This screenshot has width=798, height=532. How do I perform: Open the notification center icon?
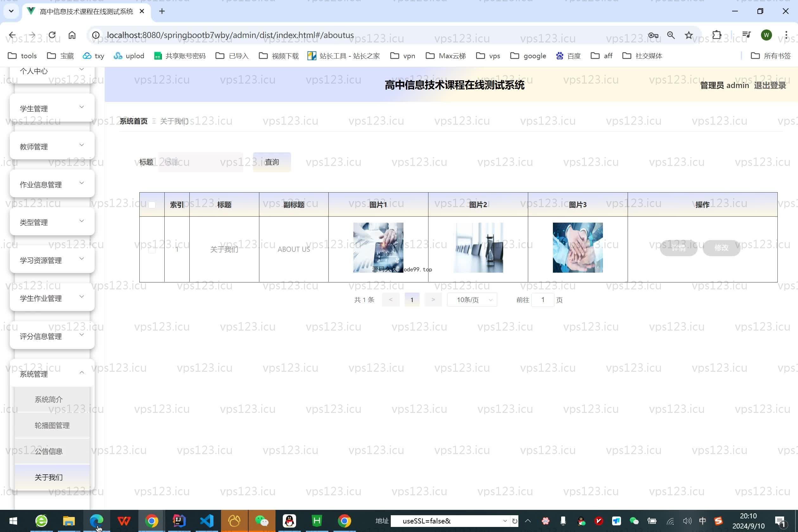pyautogui.click(x=781, y=522)
